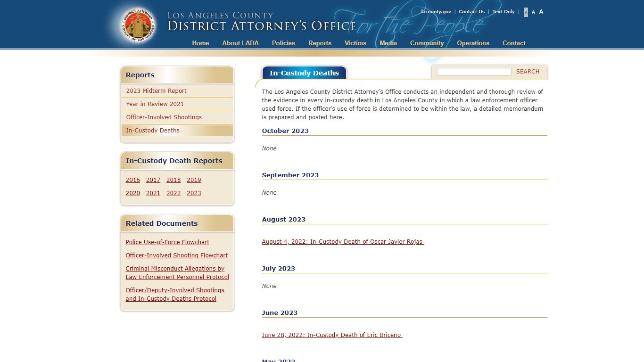Open the Contact menu
Screen dimensions: 644x362
(514, 43)
